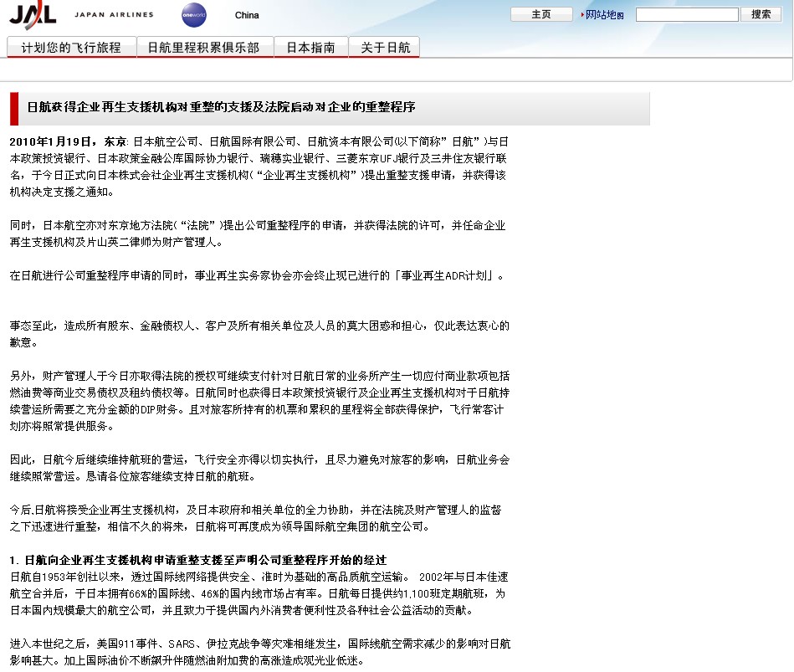Click the paragraph beginning 同时，日本航空亦对东京地方法院

[258, 233]
